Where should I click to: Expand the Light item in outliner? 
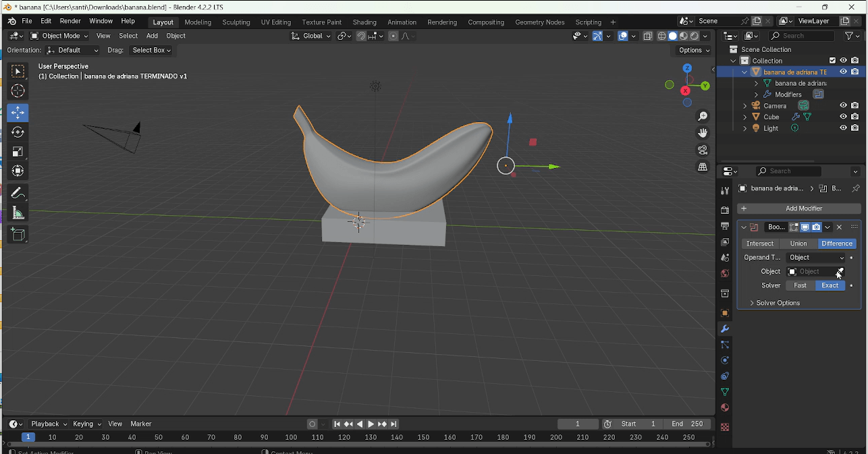[745, 128]
